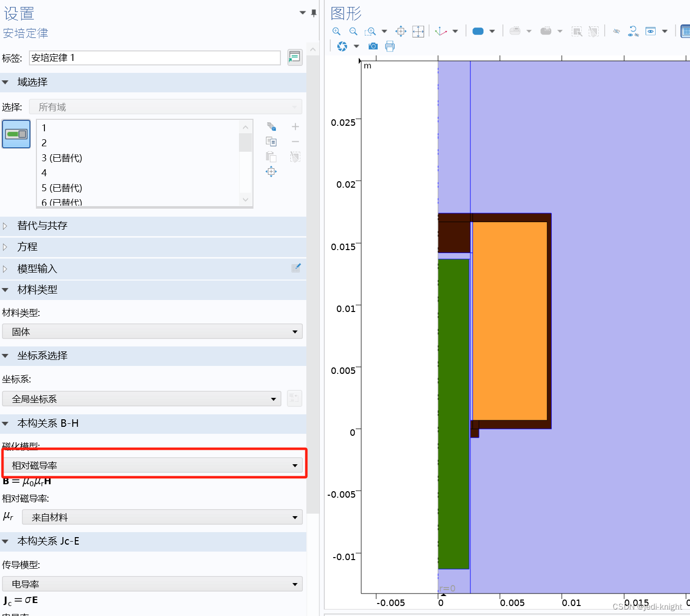Click the camera image snapshot icon

click(x=373, y=46)
